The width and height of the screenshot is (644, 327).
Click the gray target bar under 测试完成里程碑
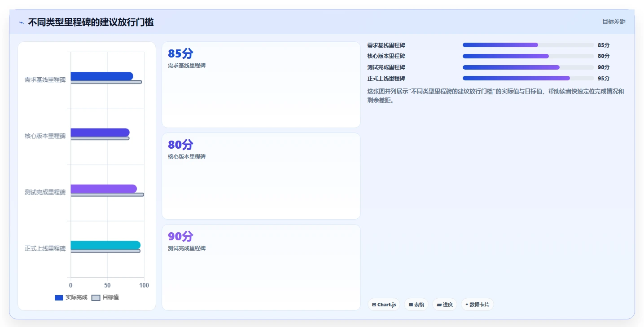[107, 194]
